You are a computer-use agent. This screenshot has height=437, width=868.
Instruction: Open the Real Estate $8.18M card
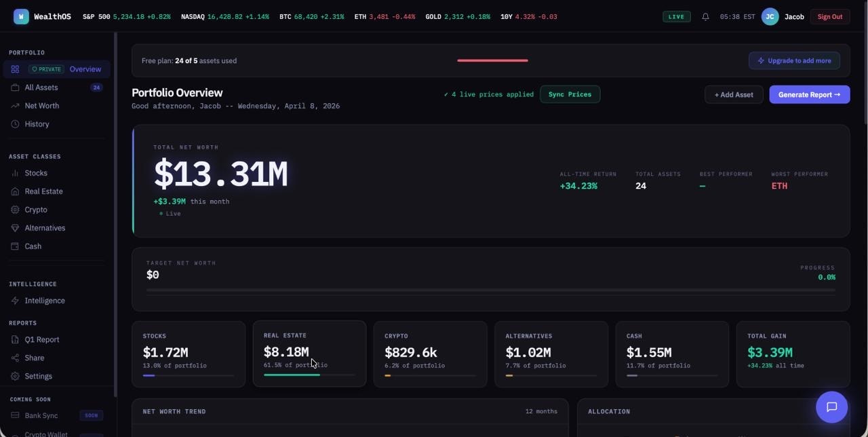click(x=309, y=354)
